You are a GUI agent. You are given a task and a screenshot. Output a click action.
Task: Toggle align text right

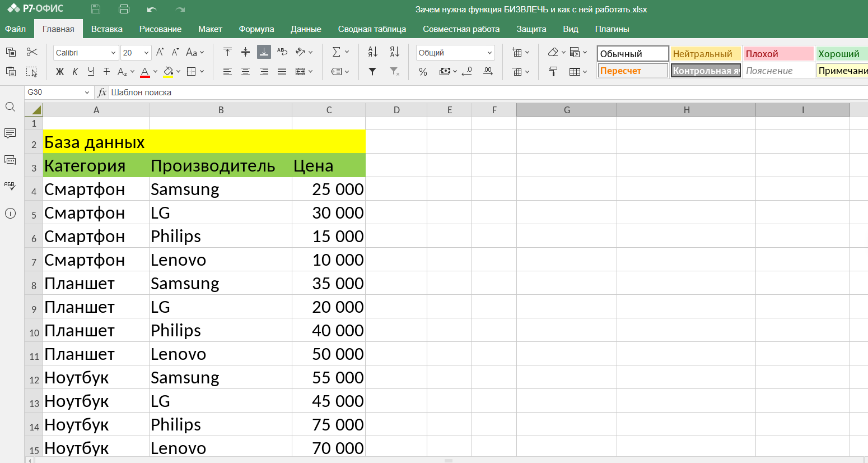click(x=264, y=71)
